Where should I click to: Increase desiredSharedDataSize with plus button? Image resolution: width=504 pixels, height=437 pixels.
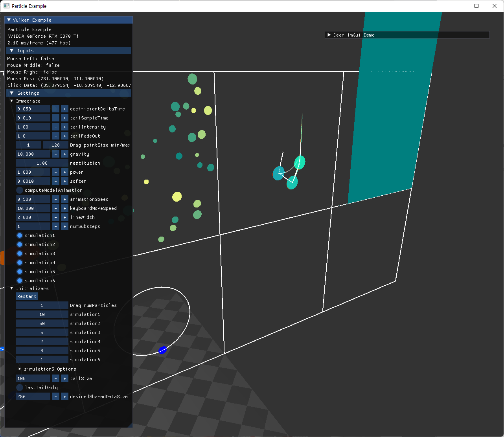pos(64,397)
